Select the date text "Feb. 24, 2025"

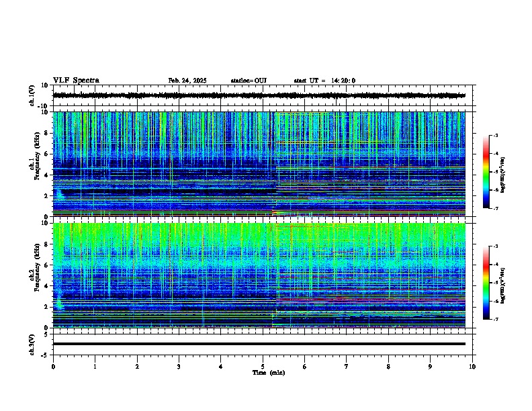[187, 81]
